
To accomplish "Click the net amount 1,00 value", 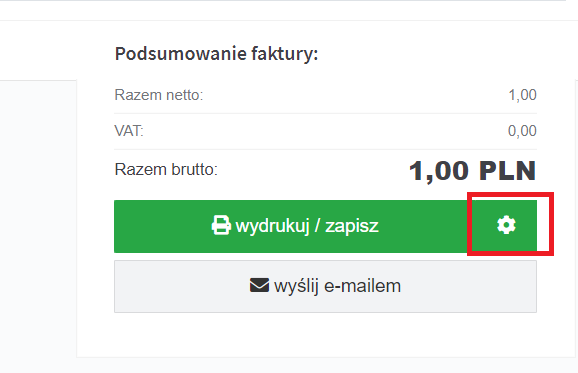I will click(x=522, y=95).
